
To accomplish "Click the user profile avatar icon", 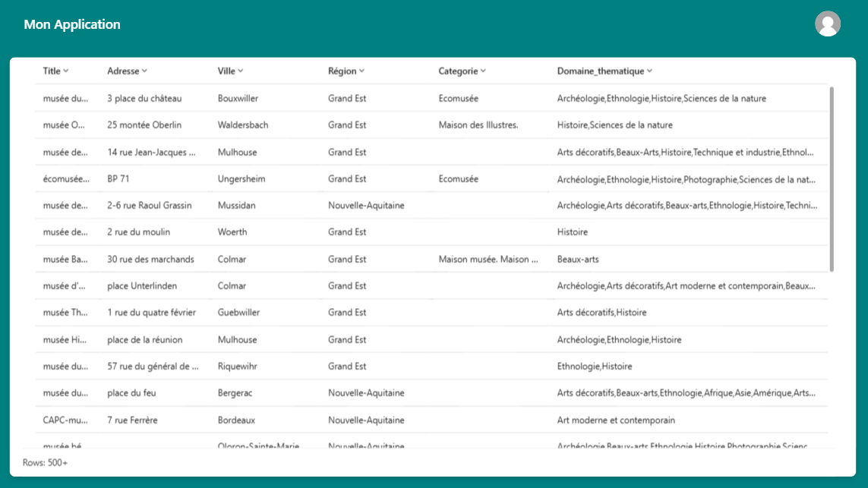I will click(x=827, y=24).
